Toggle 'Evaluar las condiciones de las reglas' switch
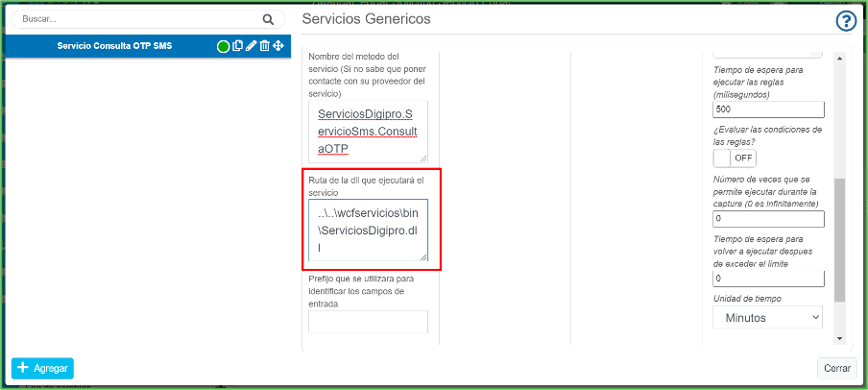 pos(735,158)
